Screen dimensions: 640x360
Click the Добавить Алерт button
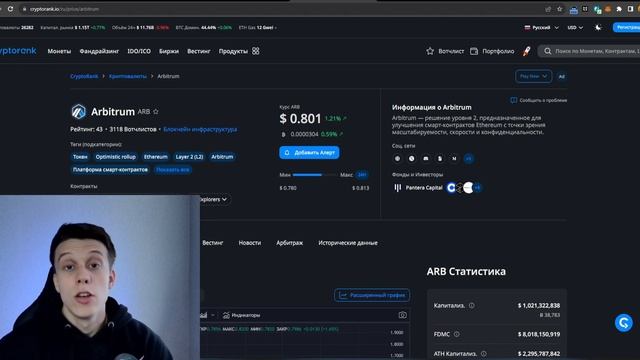click(x=309, y=152)
